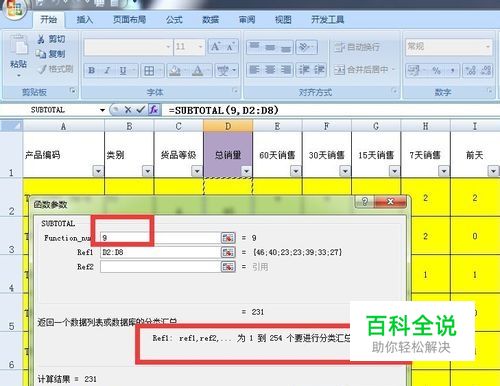Increase indent
Image resolution: width=500 pixels, height=386 pixels.
[319, 70]
